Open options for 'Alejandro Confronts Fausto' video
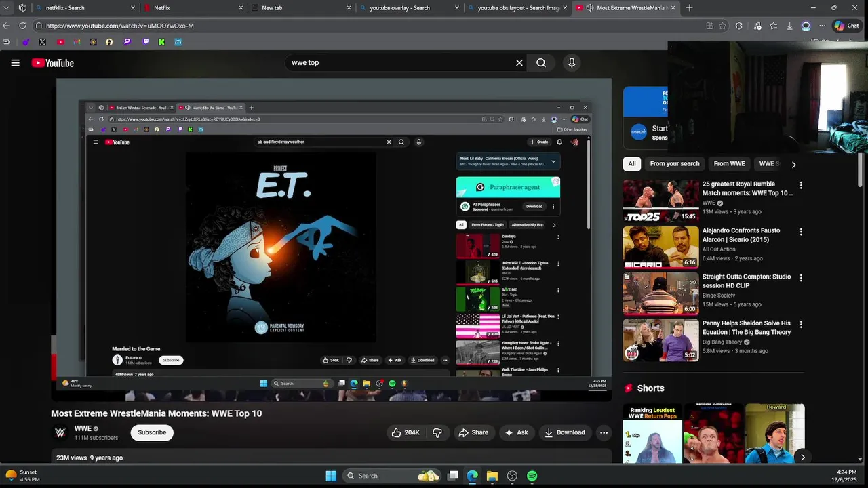868x488 pixels. [x=801, y=232]
